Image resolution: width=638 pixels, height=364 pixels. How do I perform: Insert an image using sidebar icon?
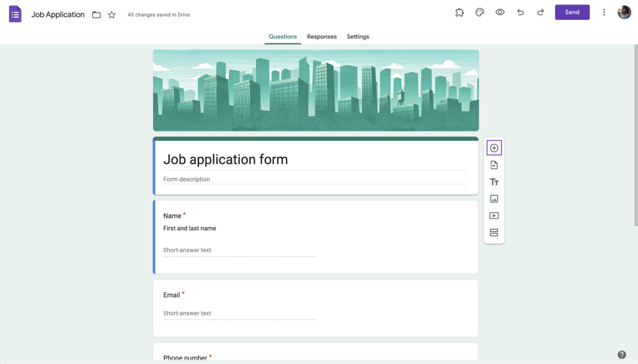[x=494, y=199]
